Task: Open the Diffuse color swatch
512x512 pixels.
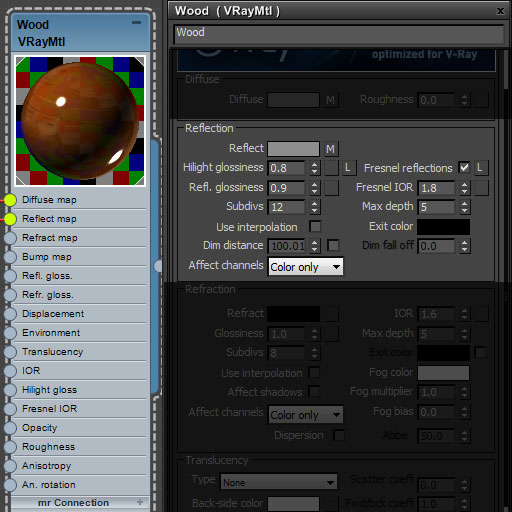Action: click(x=294, y=100)
